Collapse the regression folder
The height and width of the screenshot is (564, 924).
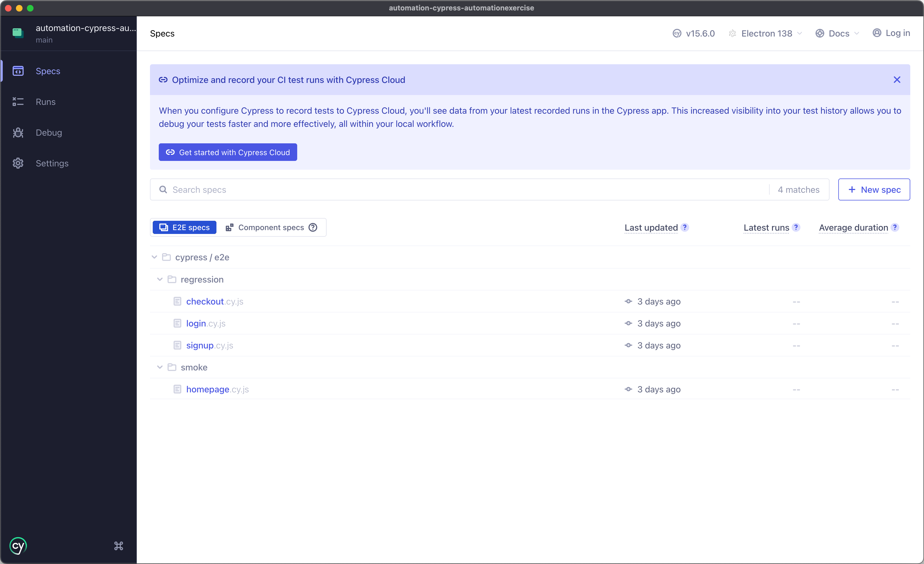tap(160, 279)
